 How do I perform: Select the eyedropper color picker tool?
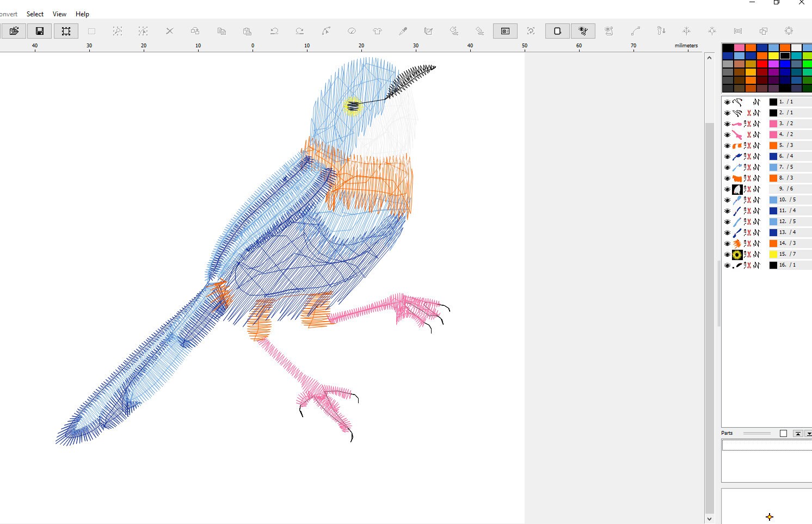click(x=403, y=31)
